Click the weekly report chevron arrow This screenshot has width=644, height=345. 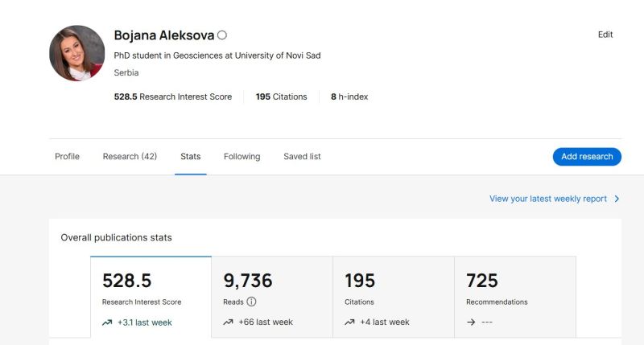click(x=617, y=199)
